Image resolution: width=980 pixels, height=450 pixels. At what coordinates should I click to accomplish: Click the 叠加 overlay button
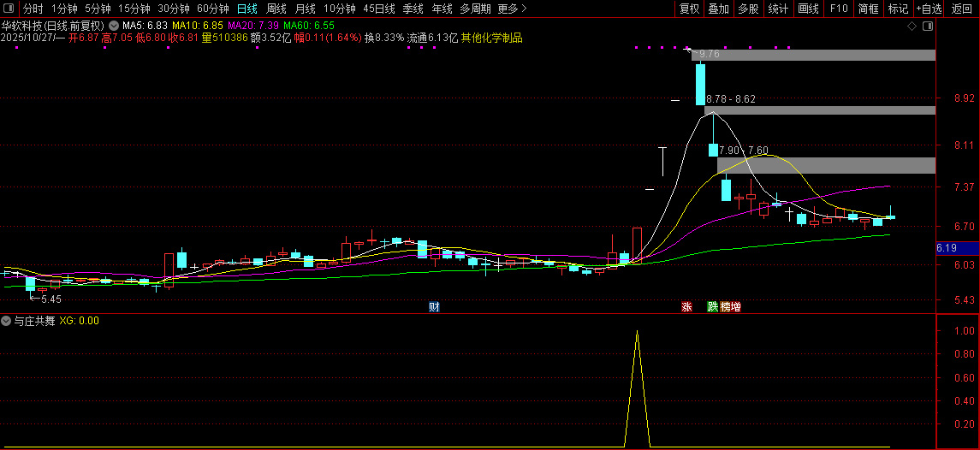[718, 9]
